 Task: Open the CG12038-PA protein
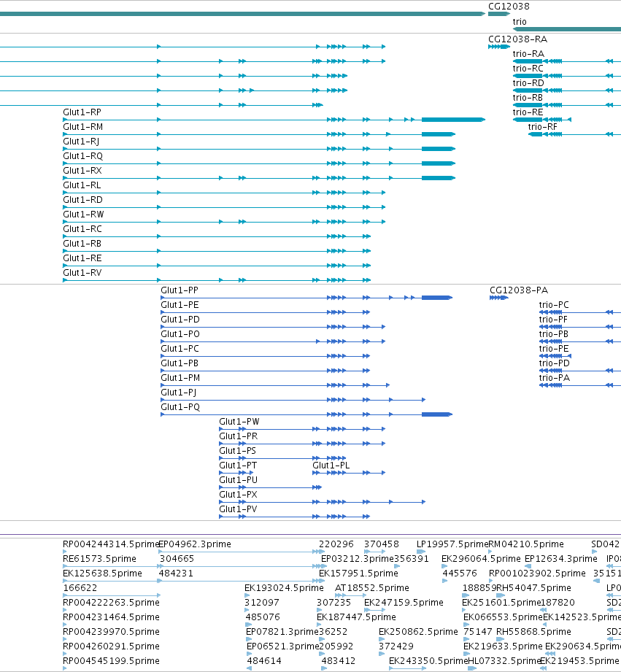(519, 290)
